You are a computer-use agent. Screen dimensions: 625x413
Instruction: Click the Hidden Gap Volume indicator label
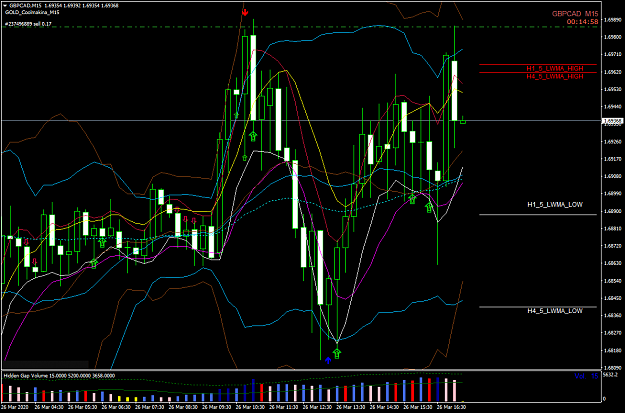[x=59, y=376]
